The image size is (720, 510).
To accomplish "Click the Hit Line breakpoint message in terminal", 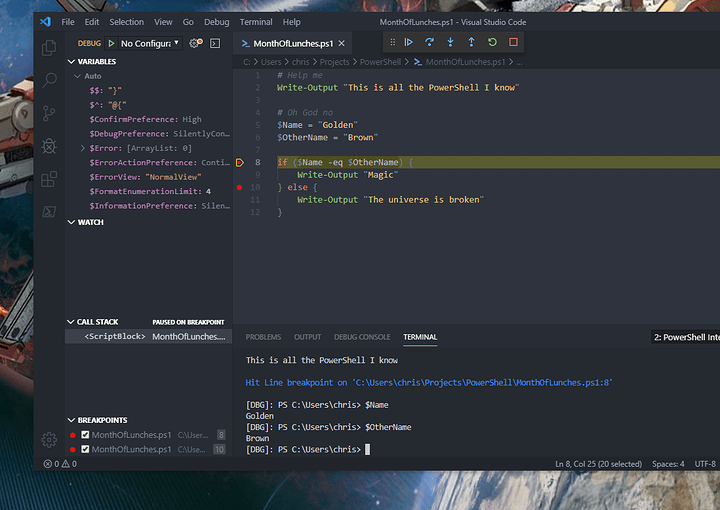I will pyautogui.click(x=429, y=382).
